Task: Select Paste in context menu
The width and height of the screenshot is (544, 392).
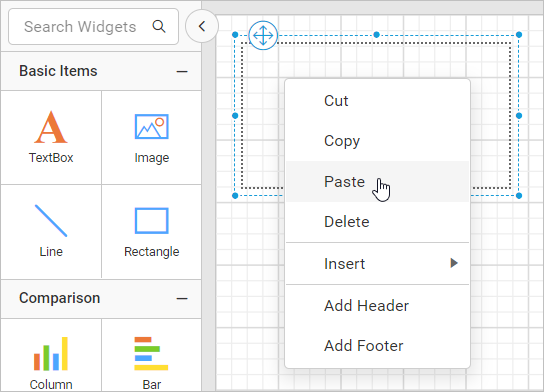Action: pos(377,181)
